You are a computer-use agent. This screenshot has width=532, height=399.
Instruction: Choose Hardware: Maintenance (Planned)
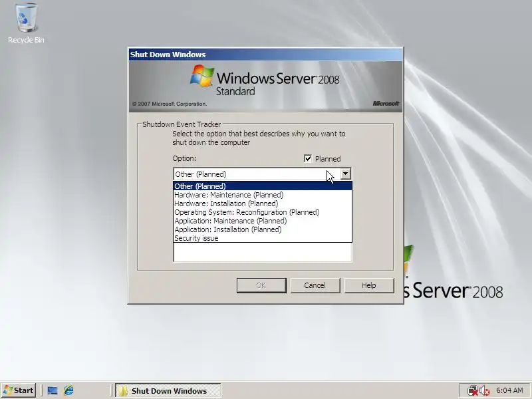pos(263,195)
